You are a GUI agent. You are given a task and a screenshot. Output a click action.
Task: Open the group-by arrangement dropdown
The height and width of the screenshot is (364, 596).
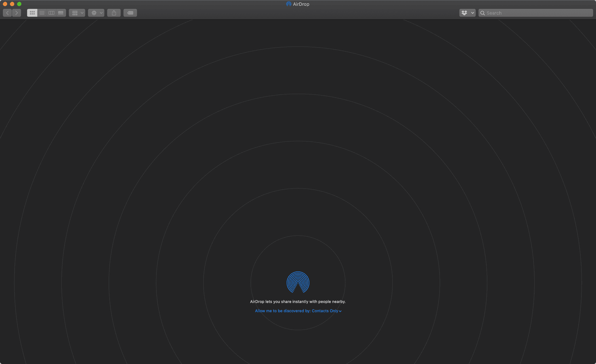(x=77, y=13)
